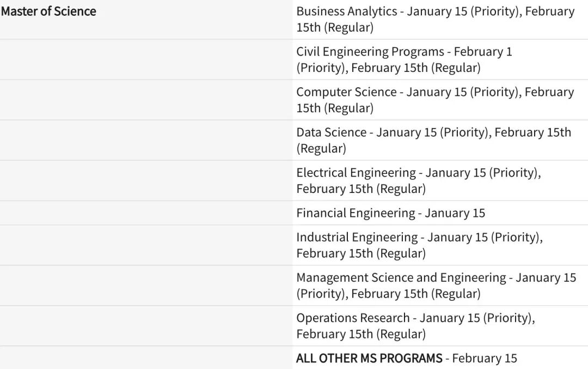The height and width of the screenshot is (369, 588).
Task: Click the Data Science deadline entry
Action: pyautogui.click(x=433, y=140)
